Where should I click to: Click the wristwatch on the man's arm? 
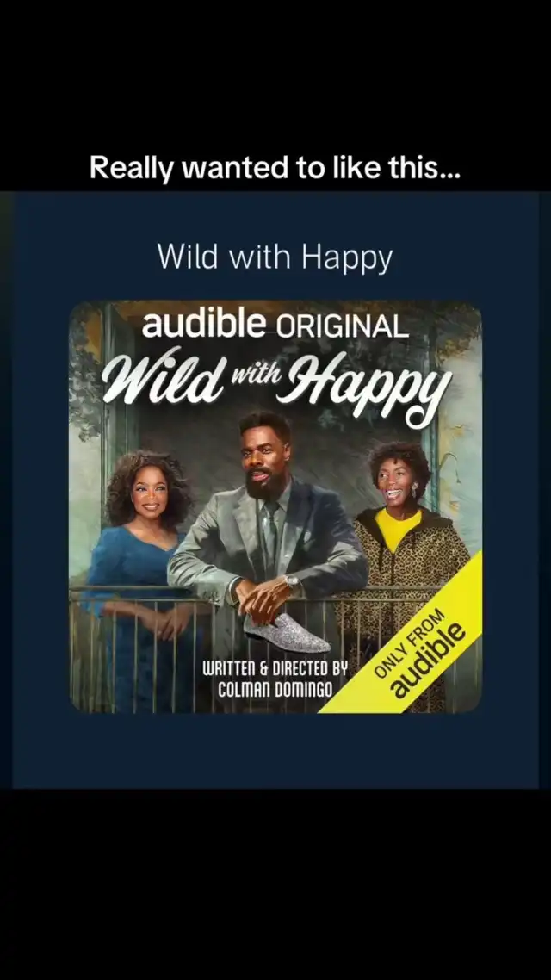tap(293, 583)
